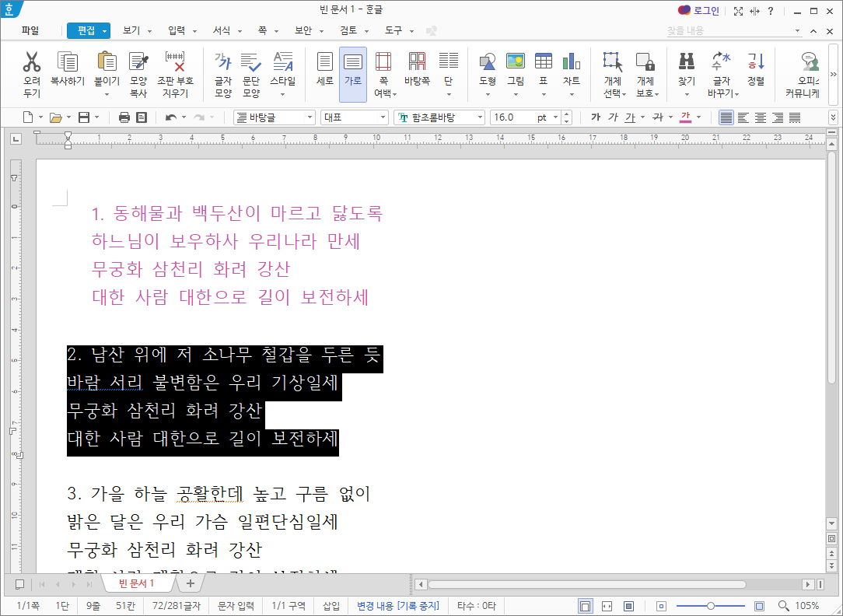The image size is (843, 616).
Task: Insert a chart with 차트 icon
Action: coord(572,61)
